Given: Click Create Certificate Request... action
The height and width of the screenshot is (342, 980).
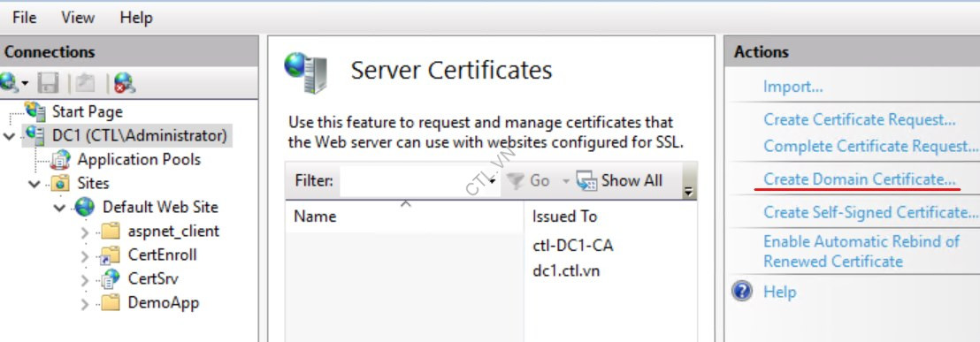Looking at the screenshot, I should [860, 119].
